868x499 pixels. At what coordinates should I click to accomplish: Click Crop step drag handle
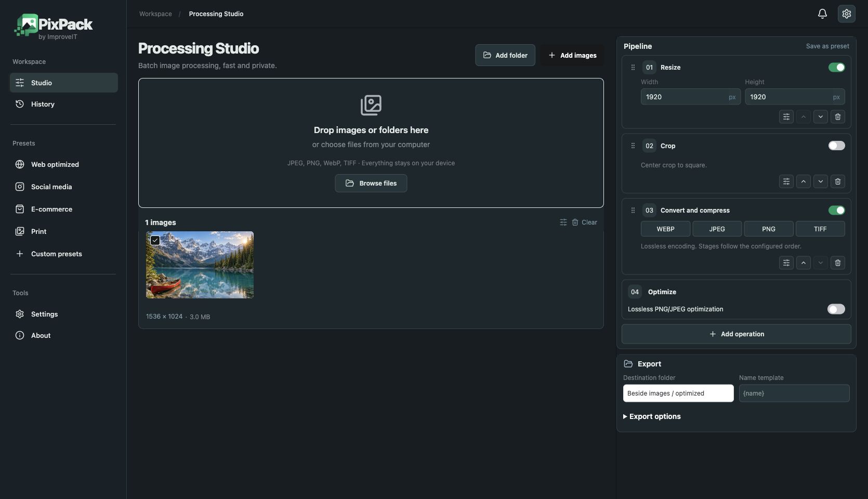[633, 146]
